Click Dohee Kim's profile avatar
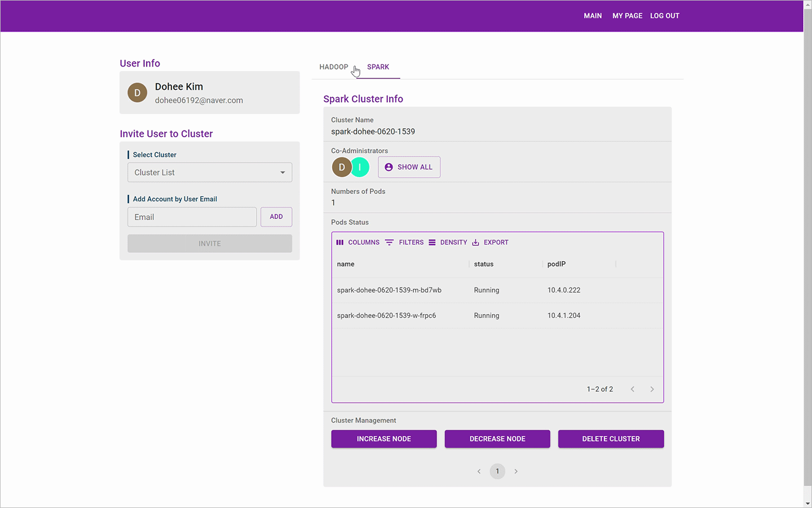 [137, 93]
